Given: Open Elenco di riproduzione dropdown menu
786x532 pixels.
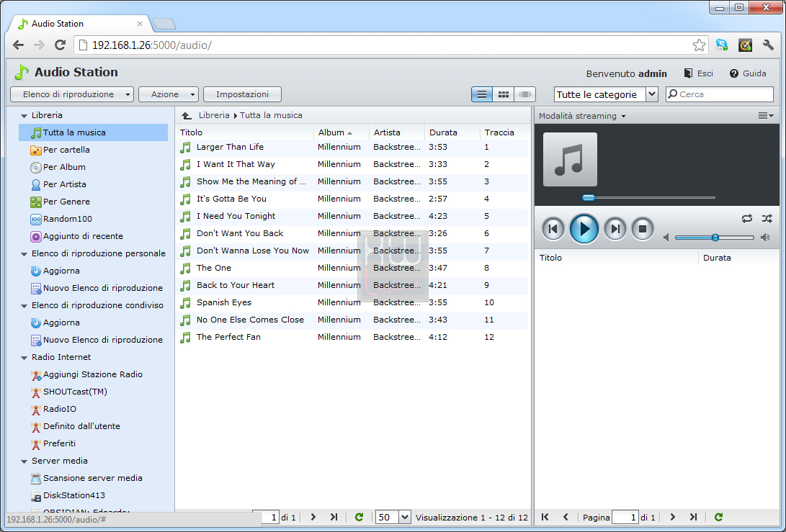Looking at the screenshot, I should point(72,94).
